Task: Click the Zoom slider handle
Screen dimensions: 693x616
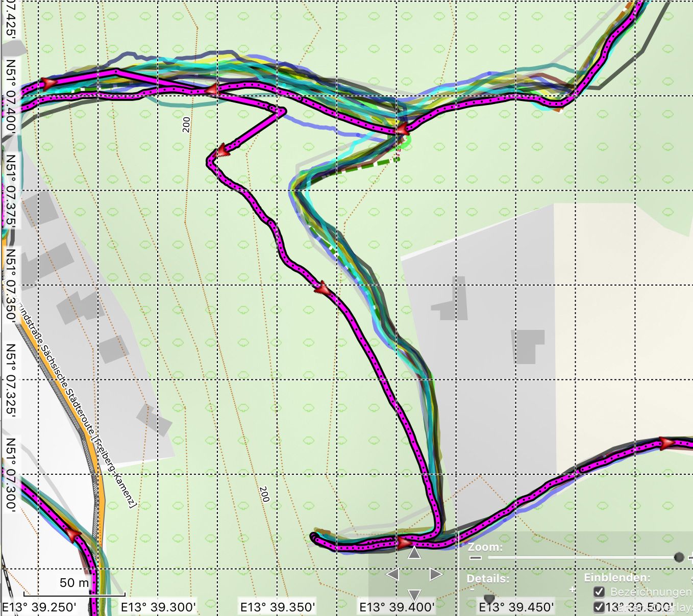Action: point(678,557)
